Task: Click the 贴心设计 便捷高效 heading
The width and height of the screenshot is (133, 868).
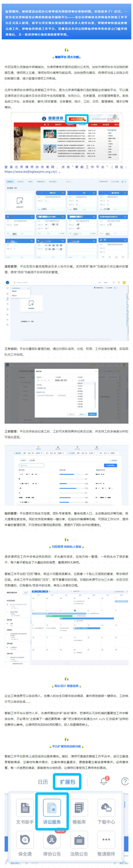Action: (x=67, y=686)
